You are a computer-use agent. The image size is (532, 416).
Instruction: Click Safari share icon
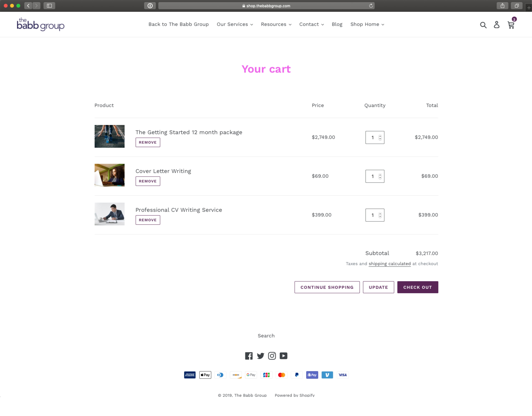click(x=502, y=6)
